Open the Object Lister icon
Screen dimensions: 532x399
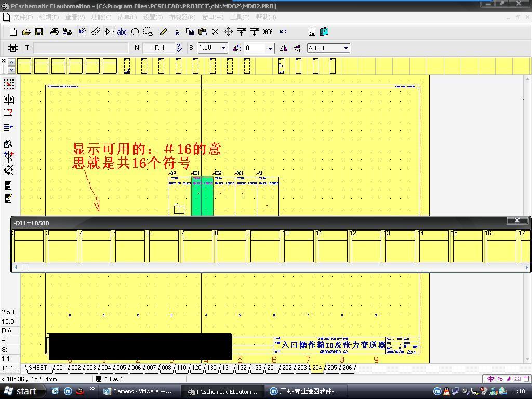(312, 32)
